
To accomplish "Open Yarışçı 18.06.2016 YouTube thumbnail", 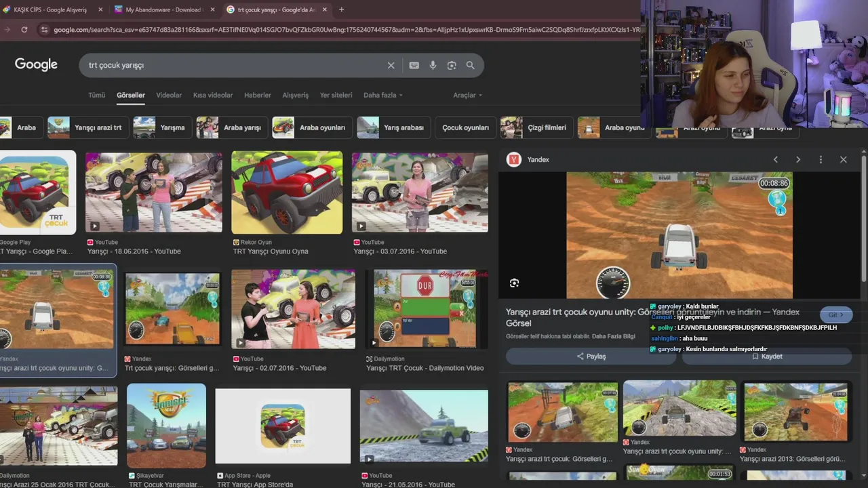I will [x=154, y=192].
